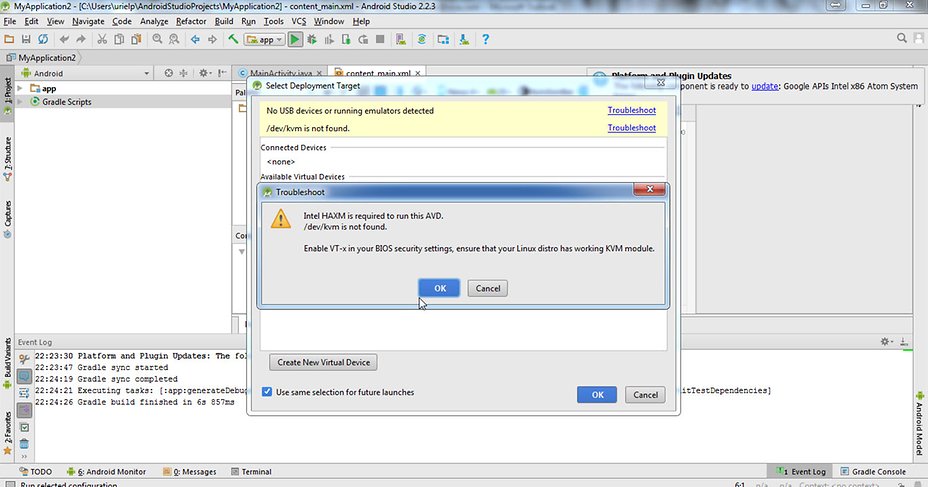Viewport: 928px width, 487px height.
Task: Click the Sync Project with Gradle icon
Action: 421,39
